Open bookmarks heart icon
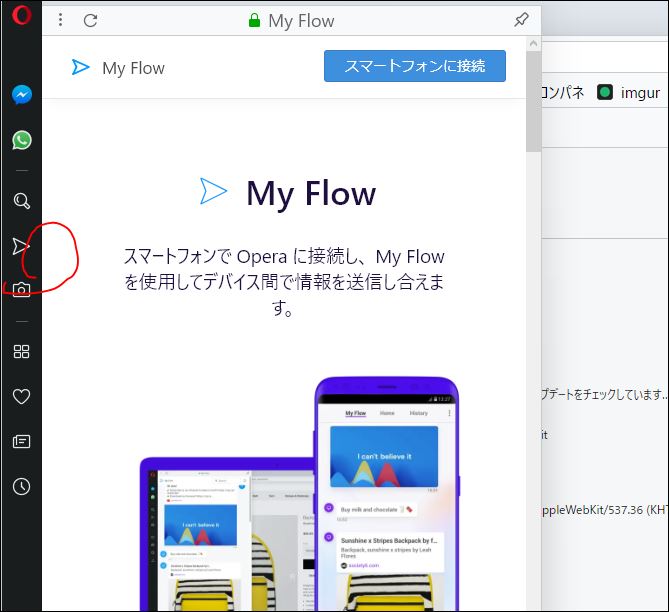Image resolution: width=669 pixels, height=612 pixels. click(x=21, y=396)
